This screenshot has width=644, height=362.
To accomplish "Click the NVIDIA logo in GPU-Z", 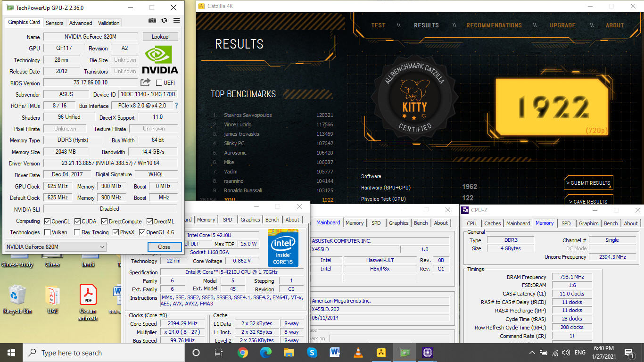I will [x=160, y=60].
